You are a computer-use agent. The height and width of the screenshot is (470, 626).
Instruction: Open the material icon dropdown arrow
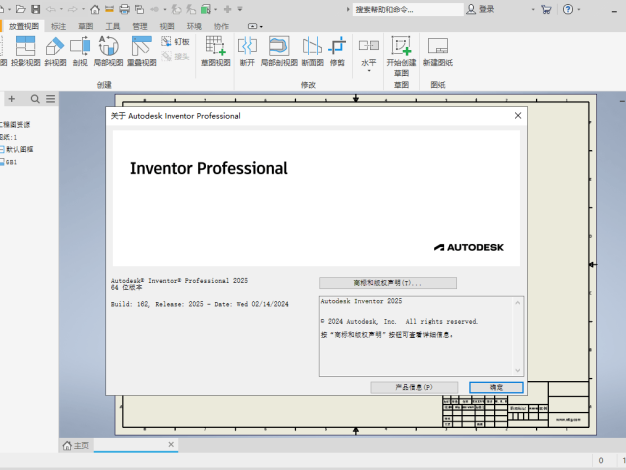[216, 9]
